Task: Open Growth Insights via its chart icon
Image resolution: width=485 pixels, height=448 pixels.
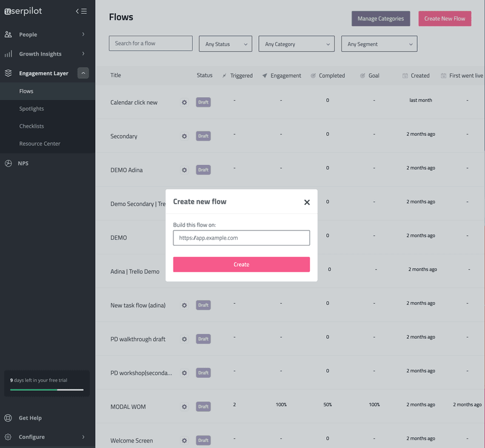Action: [x=9, y=53]
